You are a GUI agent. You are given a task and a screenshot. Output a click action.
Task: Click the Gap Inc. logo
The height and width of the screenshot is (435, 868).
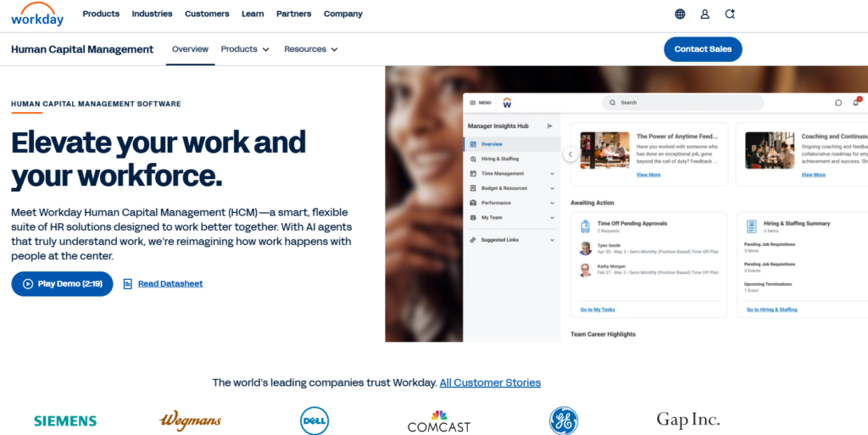point(688,420)
